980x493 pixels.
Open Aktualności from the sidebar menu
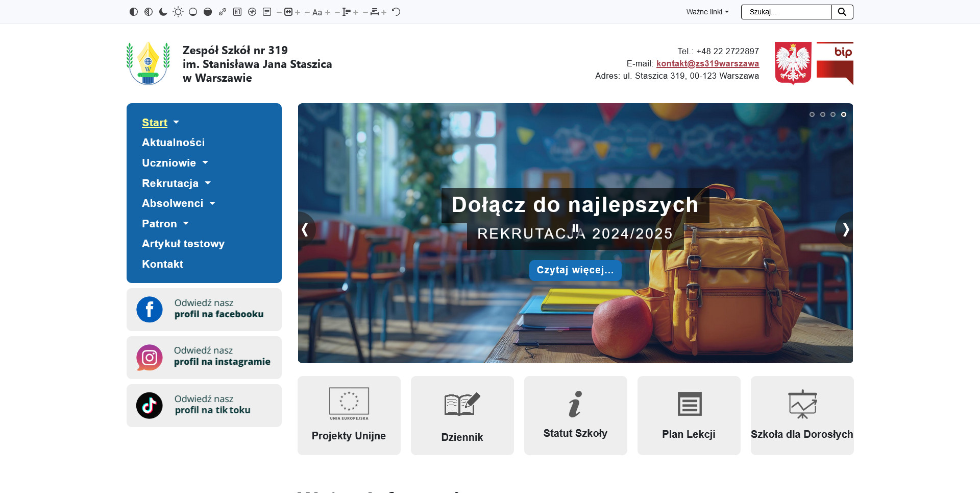(x=173, y=143)
